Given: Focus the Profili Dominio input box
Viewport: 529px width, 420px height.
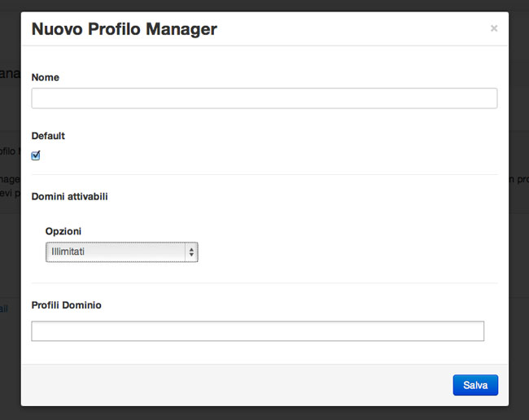Looking at the screenshot, I should [x=257, y=330].
